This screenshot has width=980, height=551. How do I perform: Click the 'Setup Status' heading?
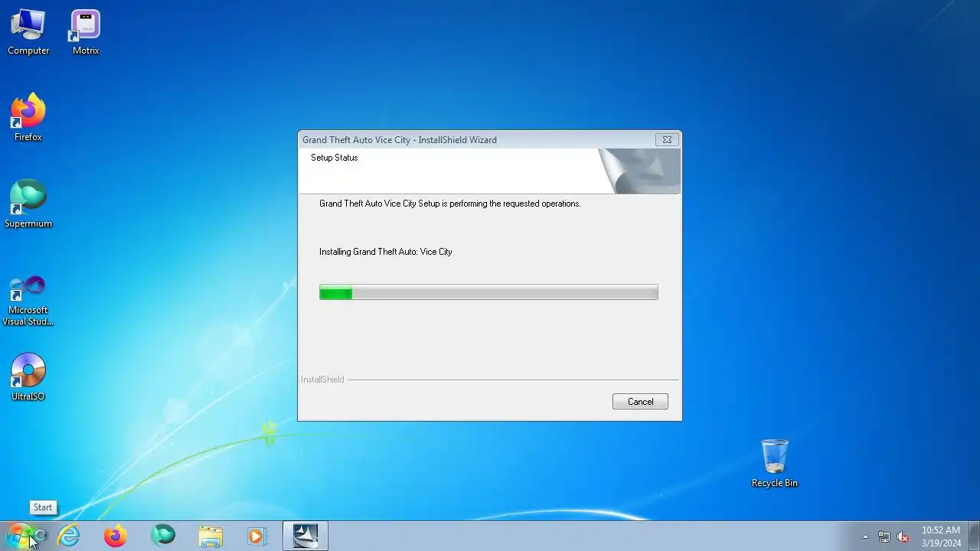click(335, 158)
